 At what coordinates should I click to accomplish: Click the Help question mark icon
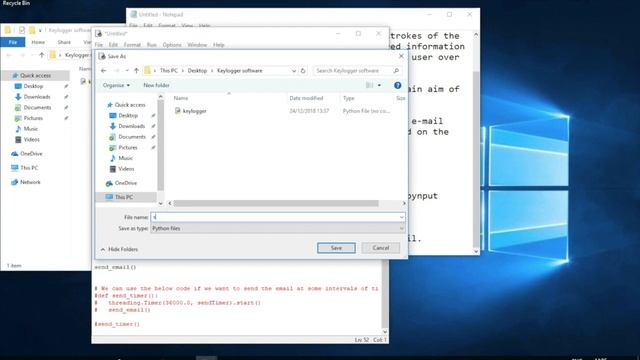coord(398,85)
